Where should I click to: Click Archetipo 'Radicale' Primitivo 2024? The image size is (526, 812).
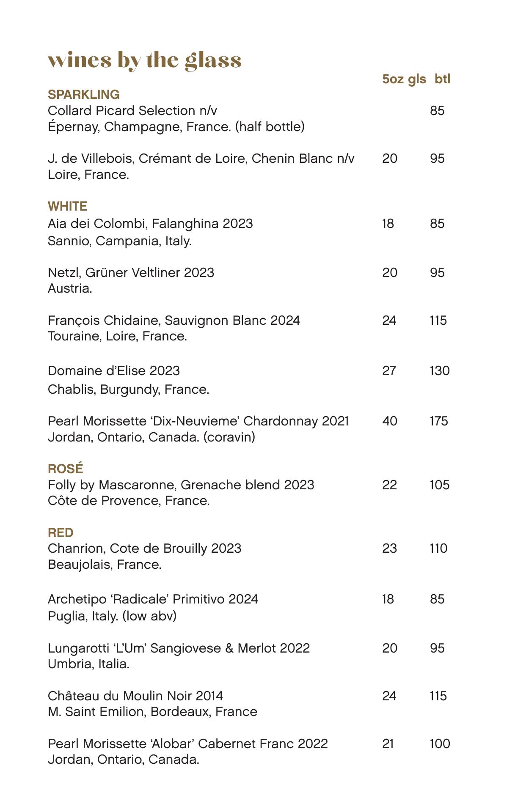click(x=153, y=599)
